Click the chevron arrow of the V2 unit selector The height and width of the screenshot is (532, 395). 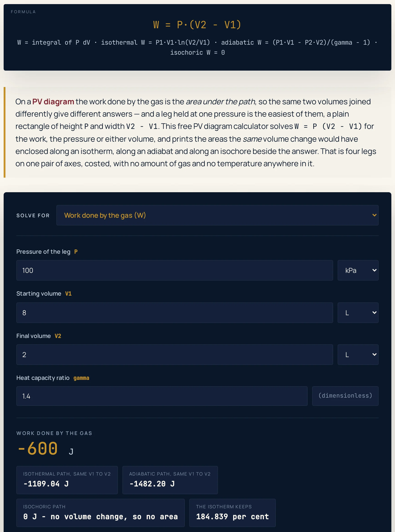pos(374,355)
